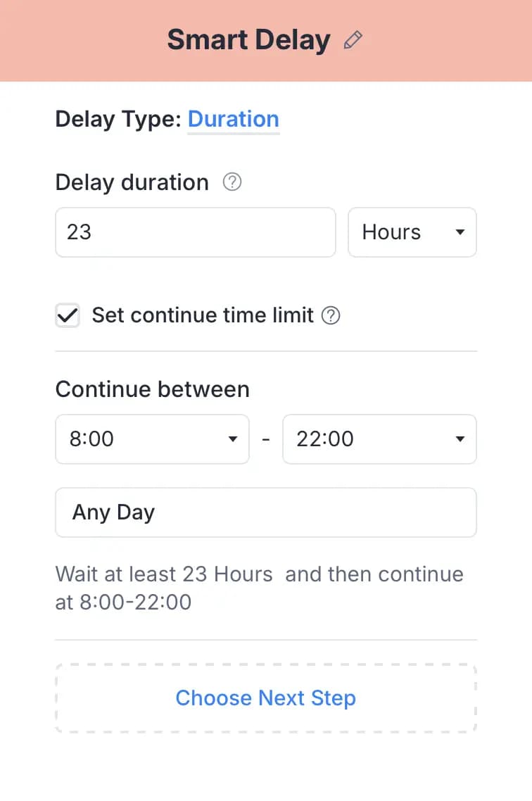This screenshot has width=532, height=801.
Task: Select the 'Wait at least 23 Hours' summary text
Action: 164,574
